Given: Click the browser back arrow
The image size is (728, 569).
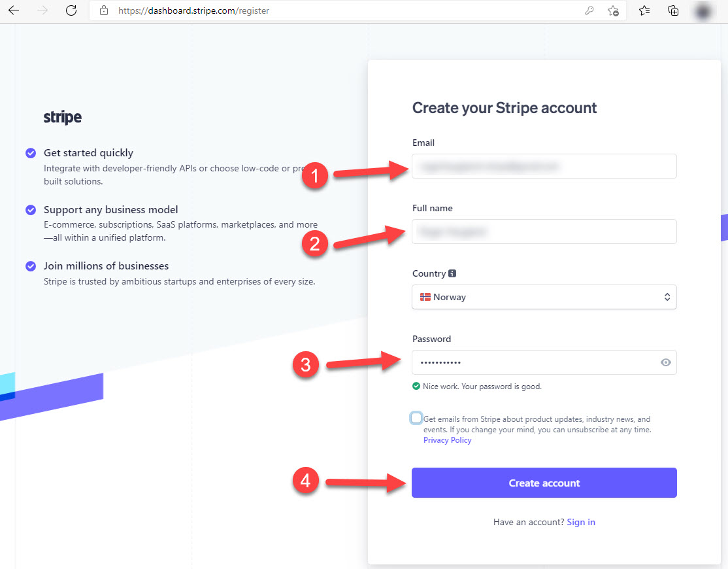Looking at the screenshot, I should coord(14,10).
